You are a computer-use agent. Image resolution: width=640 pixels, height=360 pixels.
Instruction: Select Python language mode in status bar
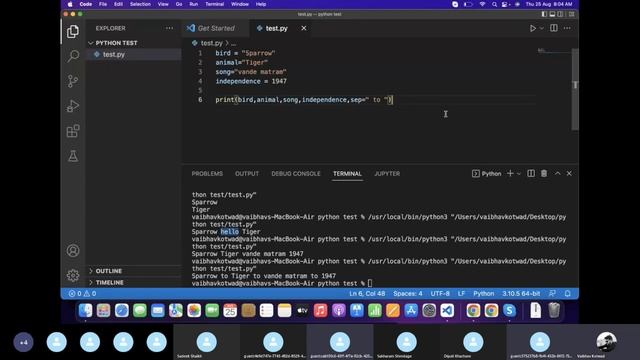coord(484,293)
